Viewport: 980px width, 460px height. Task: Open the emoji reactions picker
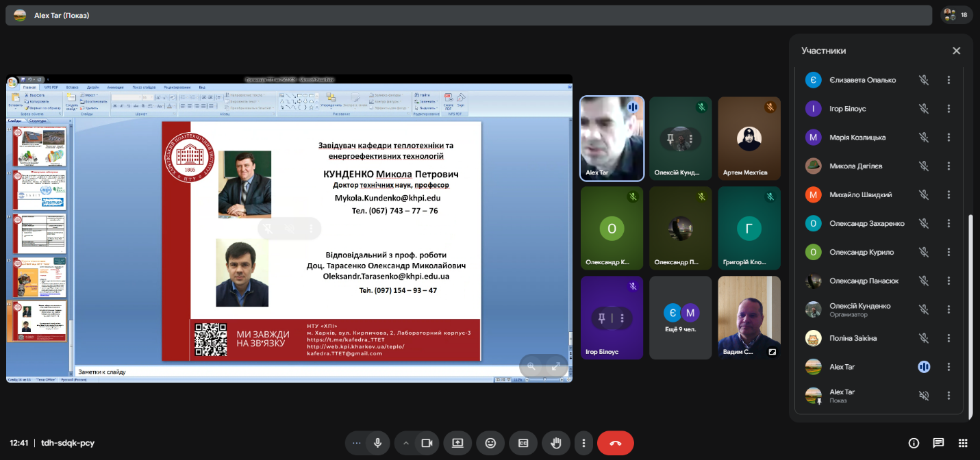click(x=490, y=443)
